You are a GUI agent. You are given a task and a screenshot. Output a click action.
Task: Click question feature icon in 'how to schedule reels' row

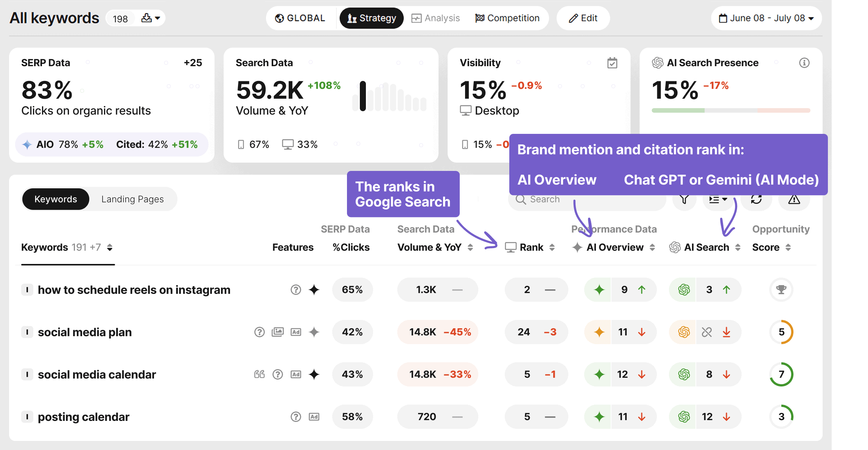(296, 290)
